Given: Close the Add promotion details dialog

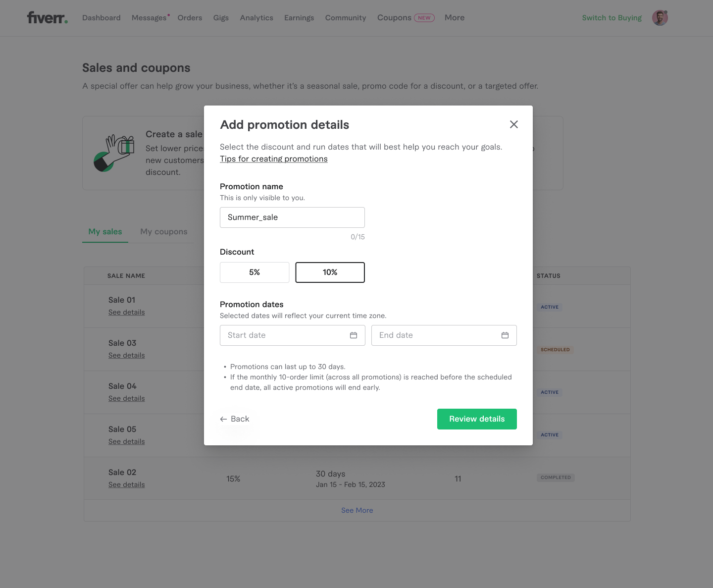Looking at the screenshot, I should click(x=514, y=124).
